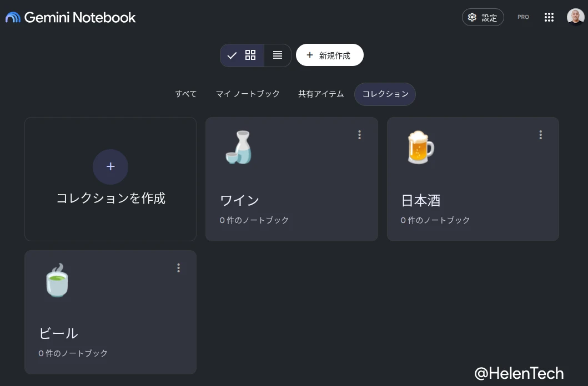Open the 日本酒 collection title

pos(421,200)
